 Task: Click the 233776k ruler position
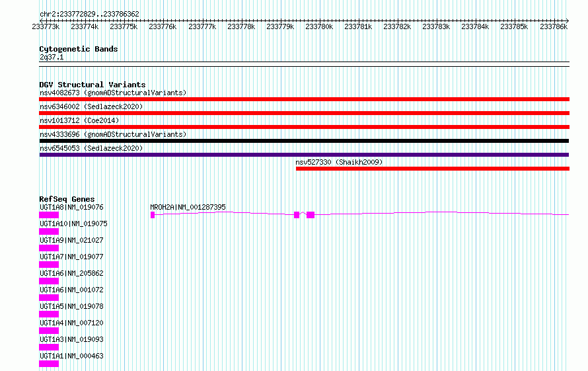pyautogui.click(x=163, y=26)
